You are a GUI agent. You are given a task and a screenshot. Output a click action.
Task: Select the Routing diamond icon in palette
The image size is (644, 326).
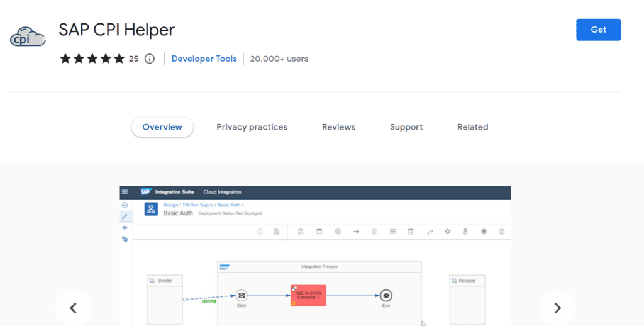(448, 232)
